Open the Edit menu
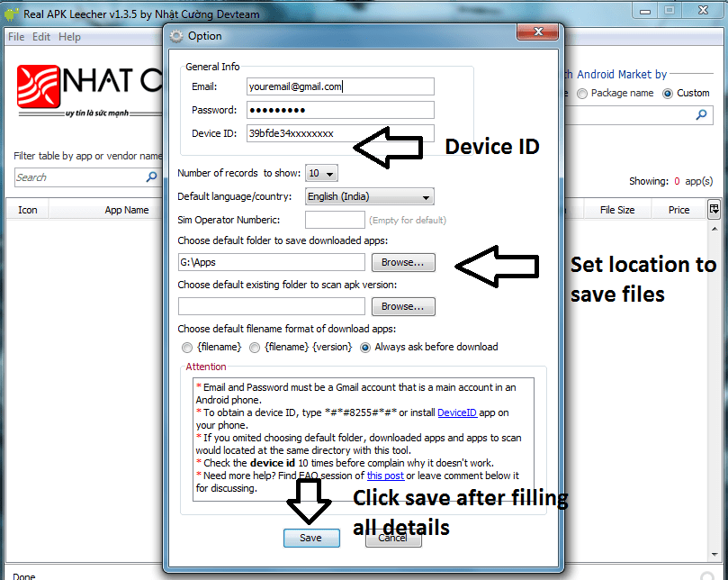Screen dimensions: 728x580 (x=41, y=37)
